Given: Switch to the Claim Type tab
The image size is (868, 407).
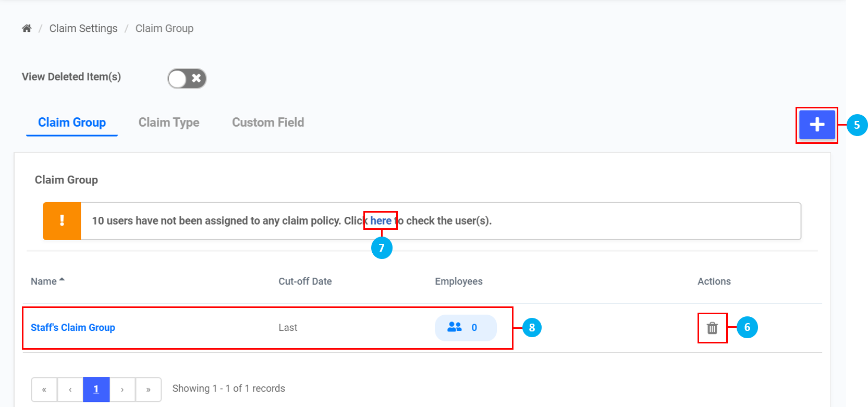Looking at the screenshot, I should [169, 122].
